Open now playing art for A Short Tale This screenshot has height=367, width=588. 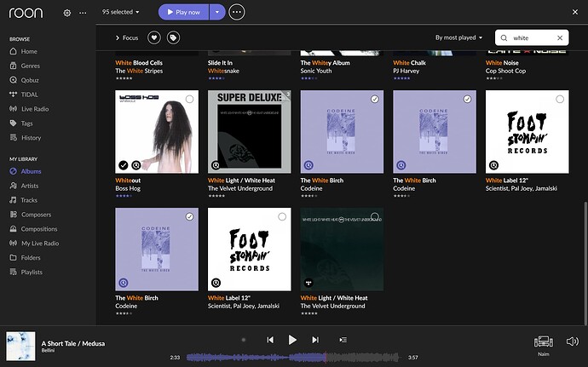pos(20,346)
